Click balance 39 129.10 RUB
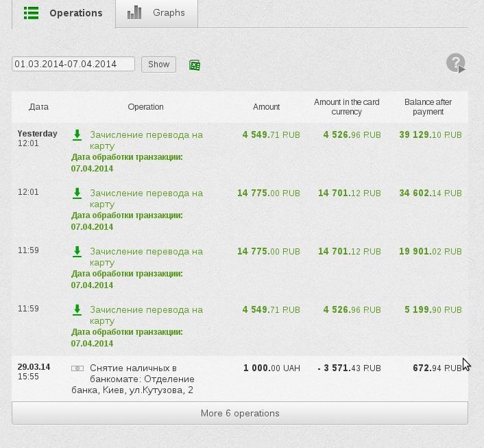Viewport: 484px width, 448px height. pyautogui.click(x=431, y=134)
